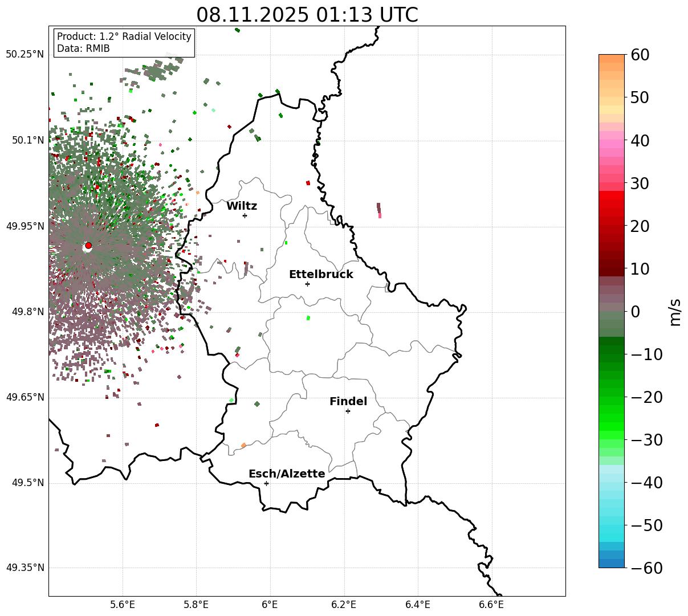
Task: Click the orange echo pixel southwest of Esch/Alzette
Action: tap(243, 446)
